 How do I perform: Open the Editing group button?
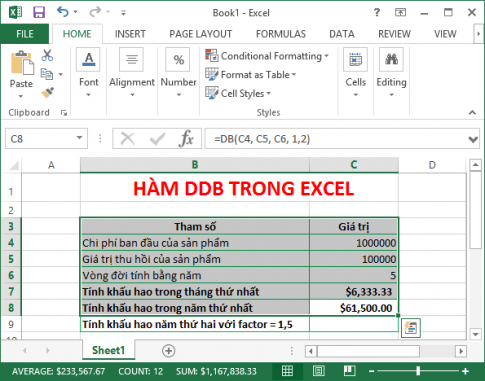(391, 73)
